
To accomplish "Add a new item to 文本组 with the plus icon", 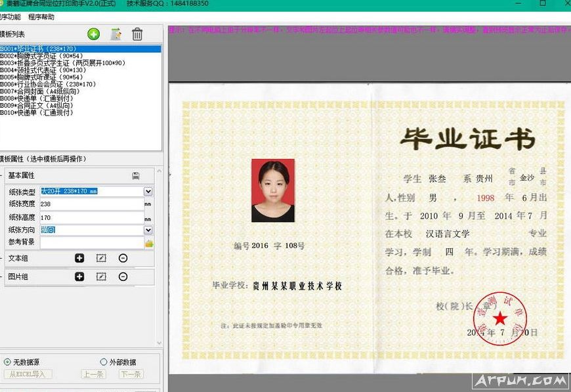I will (81, 258).
